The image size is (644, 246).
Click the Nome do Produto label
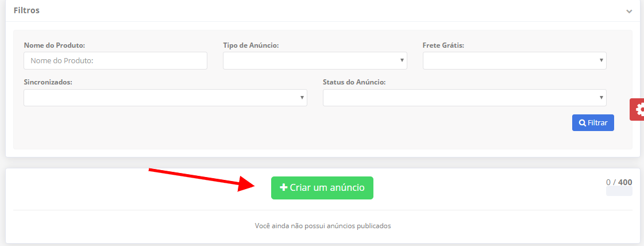[x=55, y=45]
